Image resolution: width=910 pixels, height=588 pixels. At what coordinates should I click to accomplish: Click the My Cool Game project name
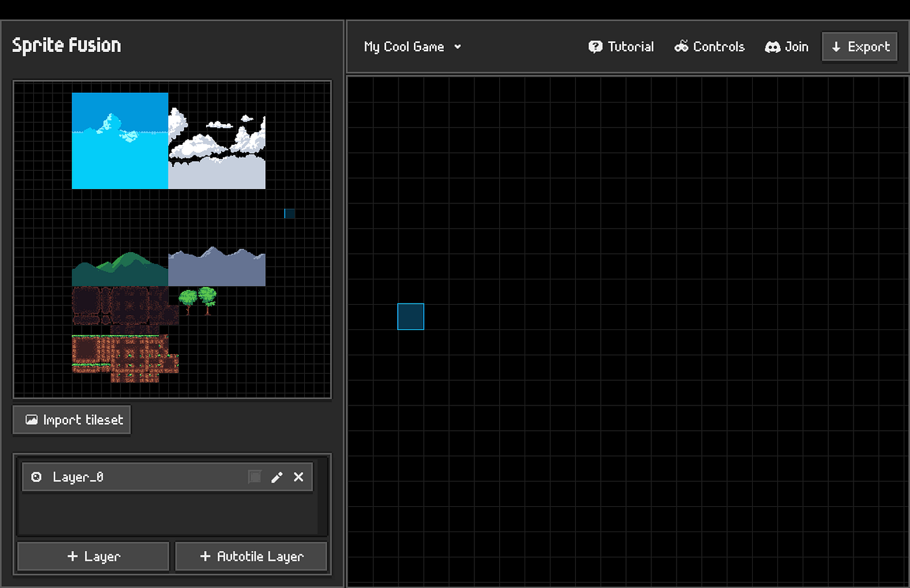pos(404,47)
